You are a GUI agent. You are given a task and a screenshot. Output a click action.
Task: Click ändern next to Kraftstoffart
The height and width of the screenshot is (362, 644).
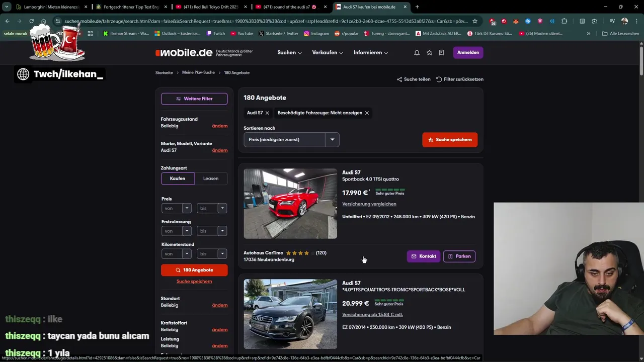click(220, 330)
